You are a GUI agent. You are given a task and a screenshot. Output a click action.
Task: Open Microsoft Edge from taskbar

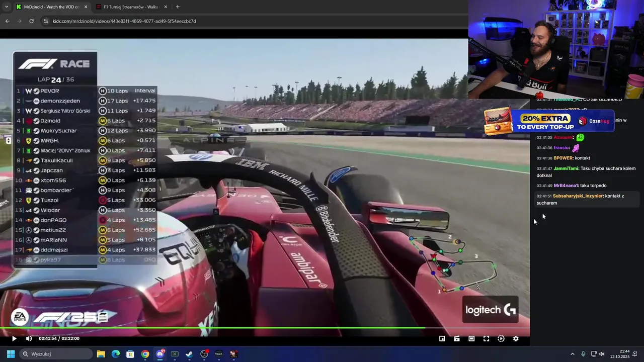(115, 354)
